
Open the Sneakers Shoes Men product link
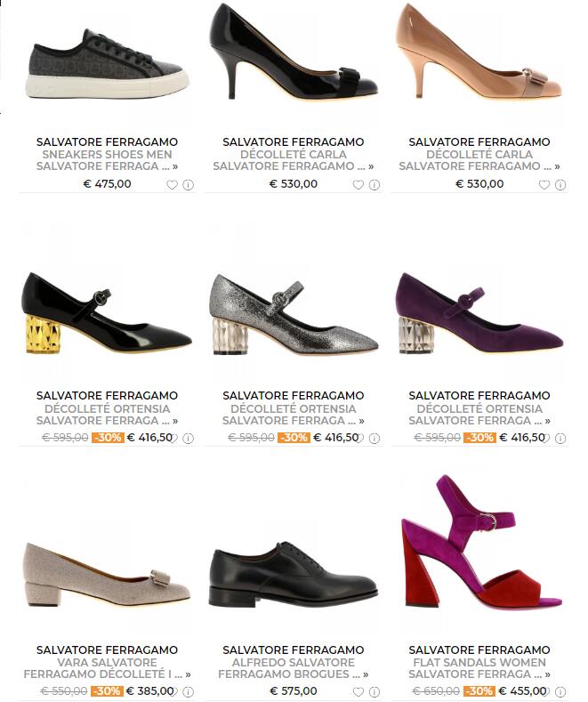(x=107, y=160)
